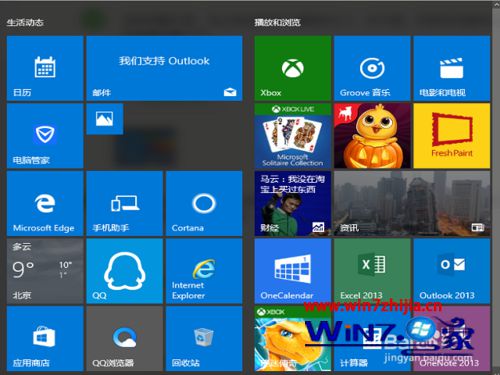Launch the Fresh Paint tile
The height and width of the screenshot is (375, 500).
click(x=452, y=136)
